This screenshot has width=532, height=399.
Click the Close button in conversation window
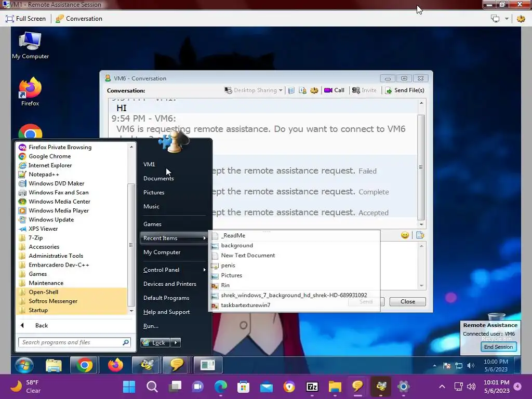(407, 302)
